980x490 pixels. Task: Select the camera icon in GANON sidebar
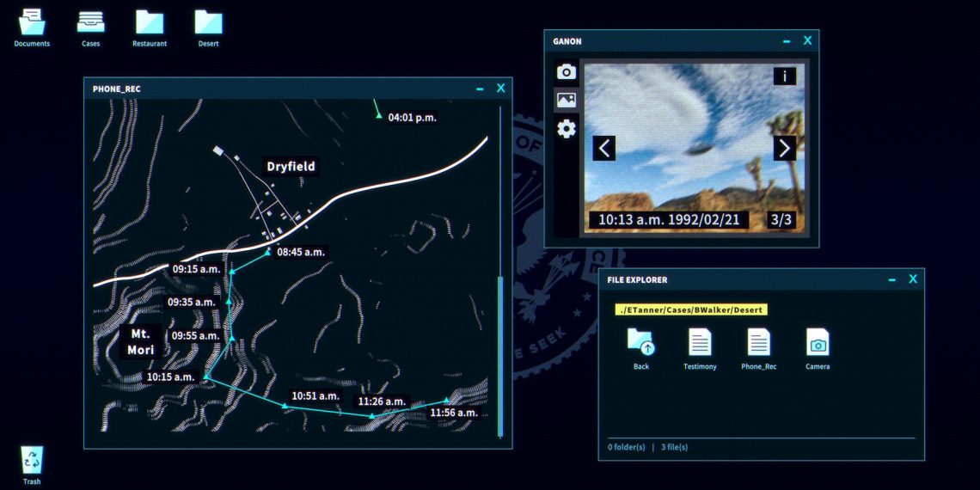click(x=566, y=72)
